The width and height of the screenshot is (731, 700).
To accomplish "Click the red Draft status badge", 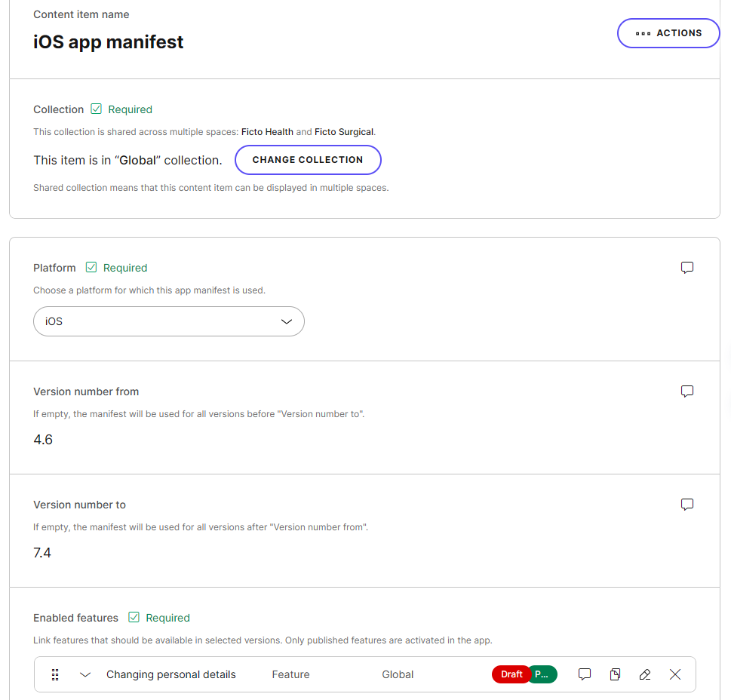I will [x=511, y=674].
